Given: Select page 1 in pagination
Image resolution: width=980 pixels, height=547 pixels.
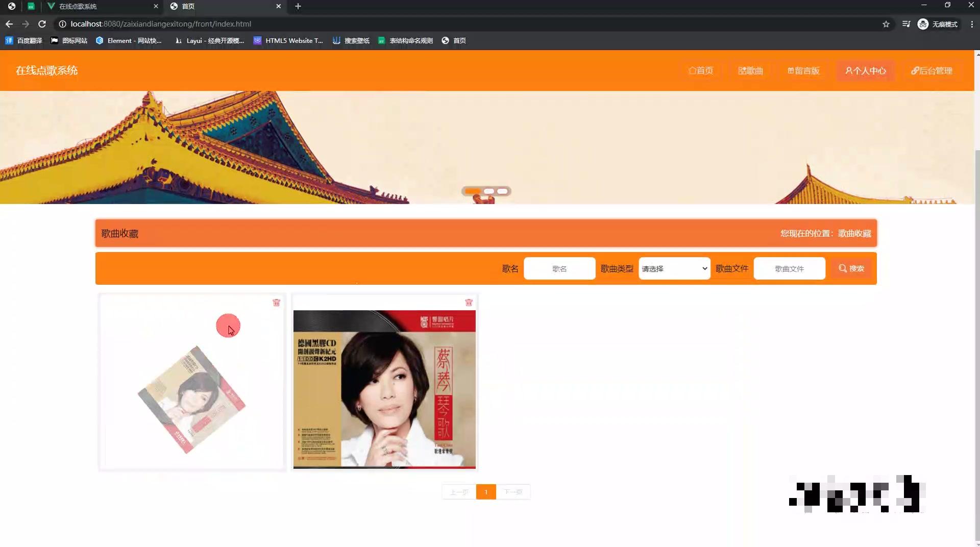Looking at the screenshot, I should (x=486, y=492).
